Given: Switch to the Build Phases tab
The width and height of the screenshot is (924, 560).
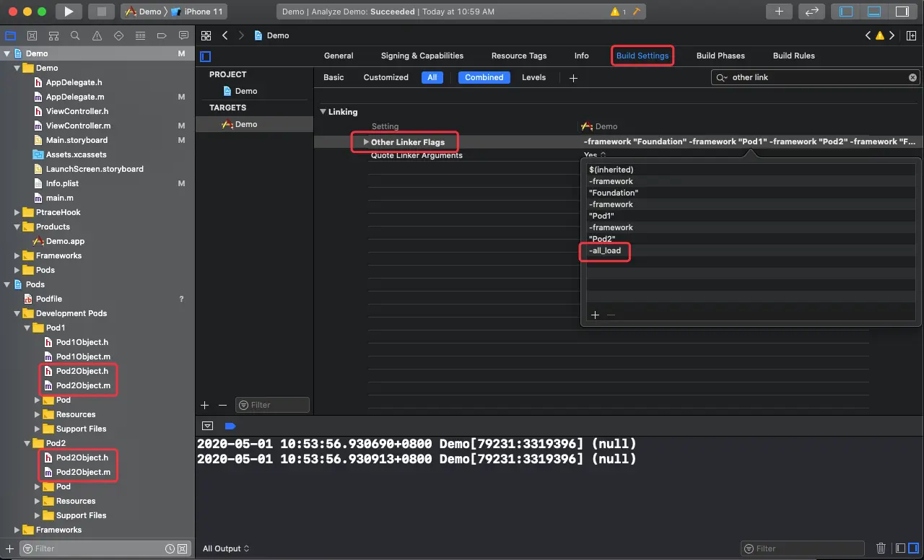Looking at the screenshot, I should (720, 56).
